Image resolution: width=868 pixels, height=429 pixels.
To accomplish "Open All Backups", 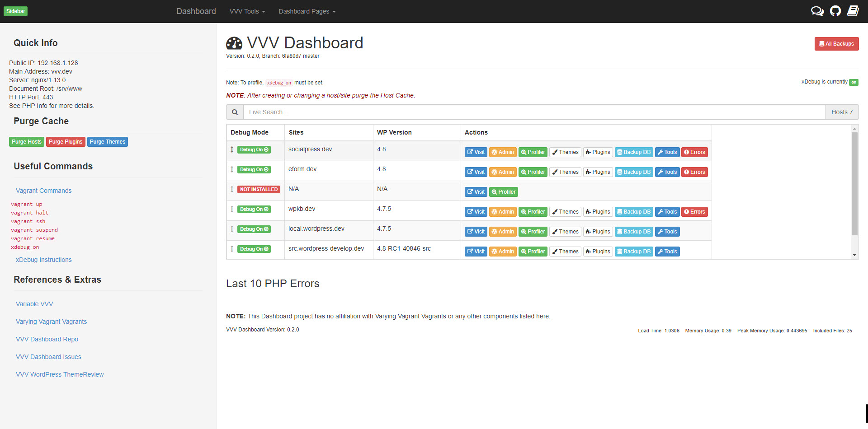I will click(836, 44).
